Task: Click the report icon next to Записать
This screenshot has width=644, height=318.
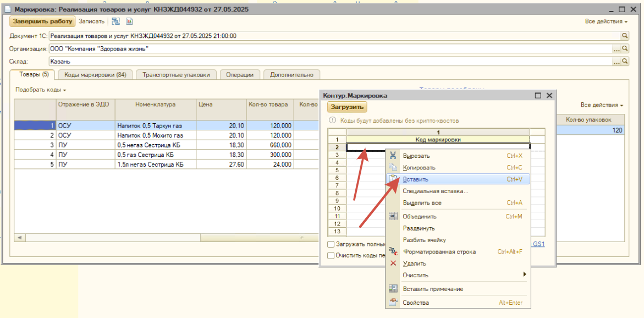Action: 129,21
